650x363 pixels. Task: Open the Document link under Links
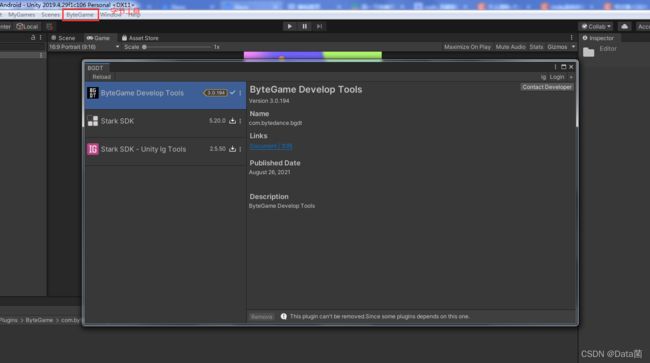click(271, 146)
